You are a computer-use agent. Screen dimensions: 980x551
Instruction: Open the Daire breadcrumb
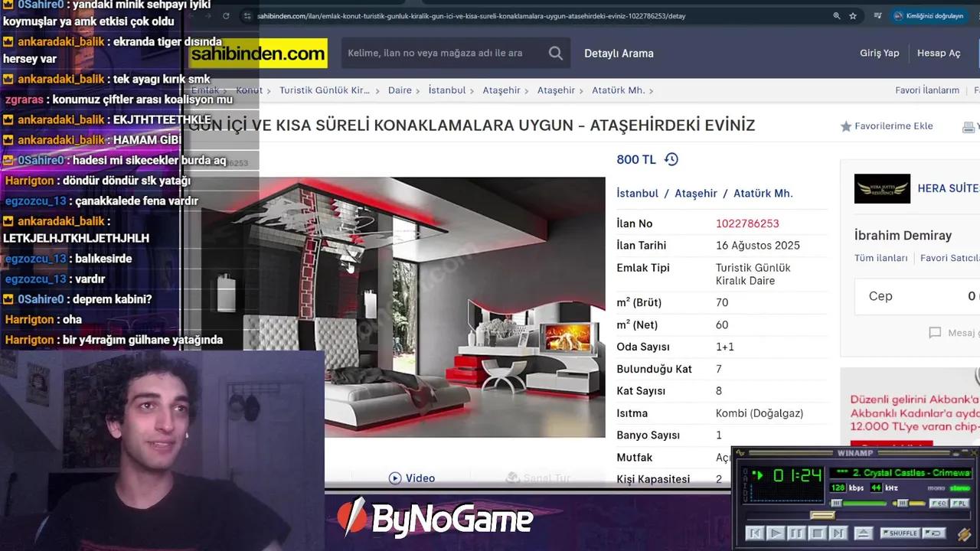click(x=400, y=90)
